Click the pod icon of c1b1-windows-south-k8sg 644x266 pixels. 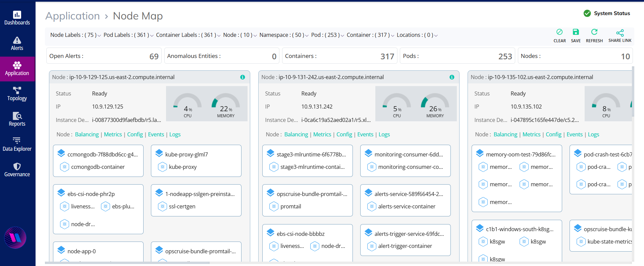pos(480,228)
